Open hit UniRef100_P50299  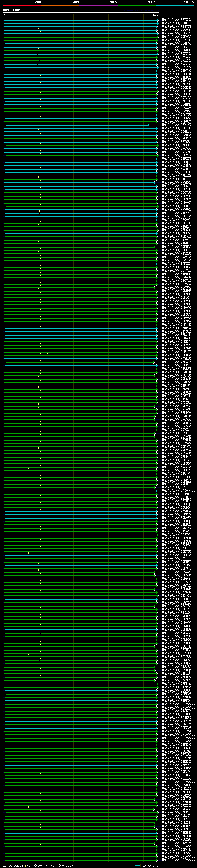tap(177, 84)
